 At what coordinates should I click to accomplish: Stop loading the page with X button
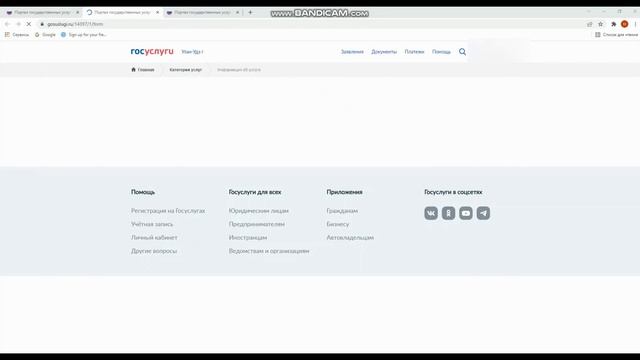(29, 24)
